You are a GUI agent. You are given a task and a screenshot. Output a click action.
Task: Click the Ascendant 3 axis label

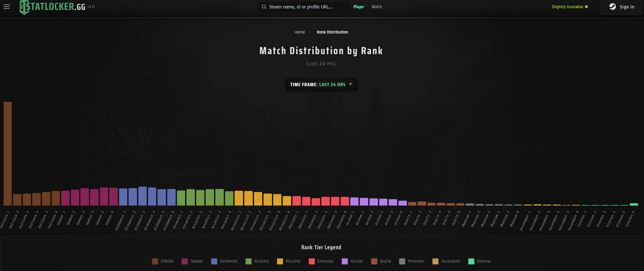(544, 221)
